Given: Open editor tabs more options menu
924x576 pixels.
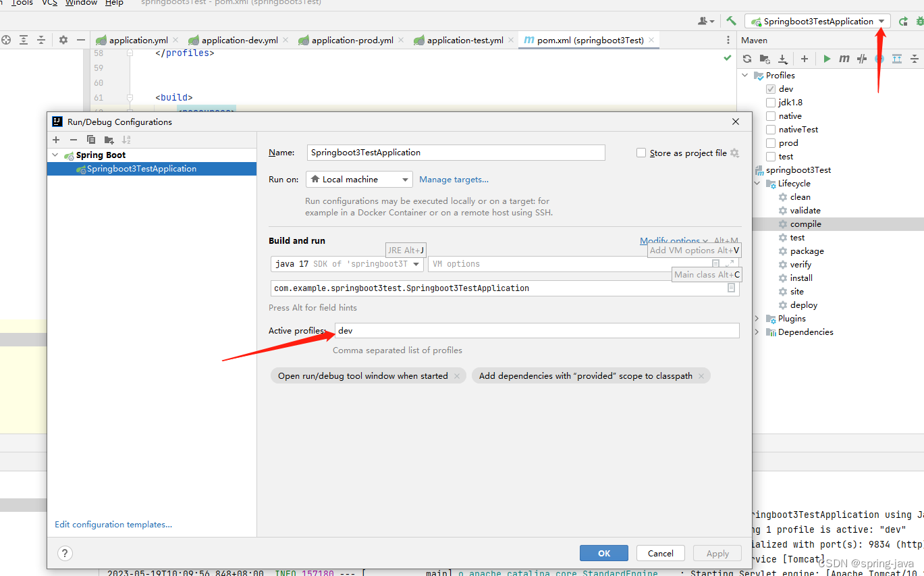Looking at the screenshot, I should (728, 40).
